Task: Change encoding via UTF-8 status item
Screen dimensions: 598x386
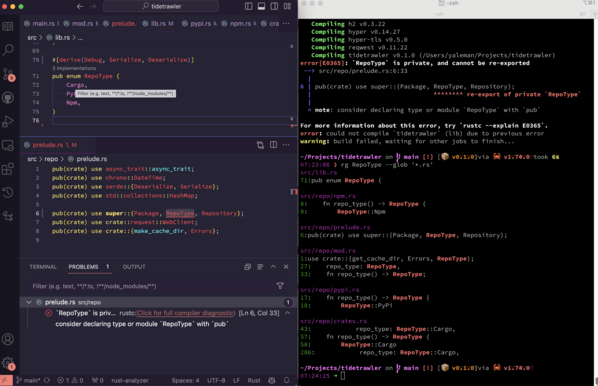Action: coord(216,380)
